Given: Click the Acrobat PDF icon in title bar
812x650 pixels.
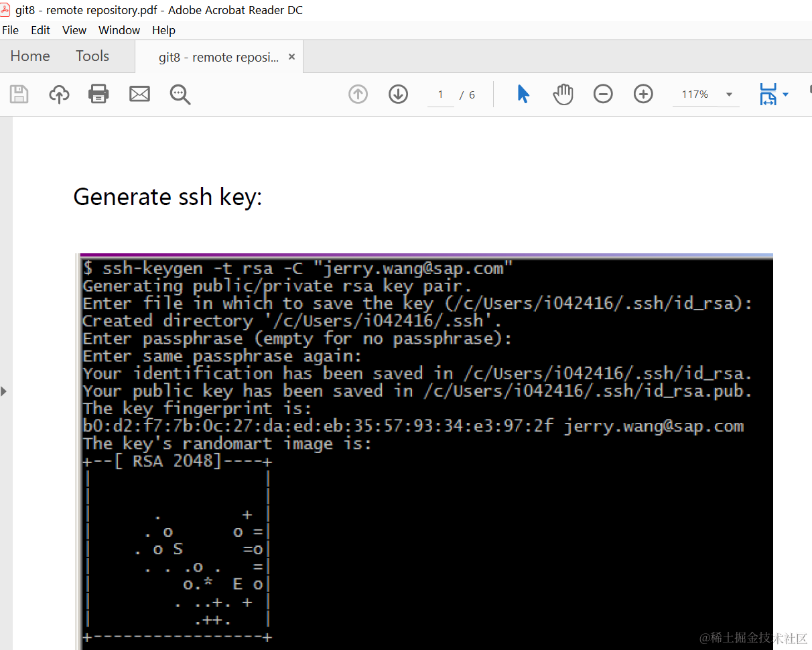Looking at the screenshot, I should point(5,9).
